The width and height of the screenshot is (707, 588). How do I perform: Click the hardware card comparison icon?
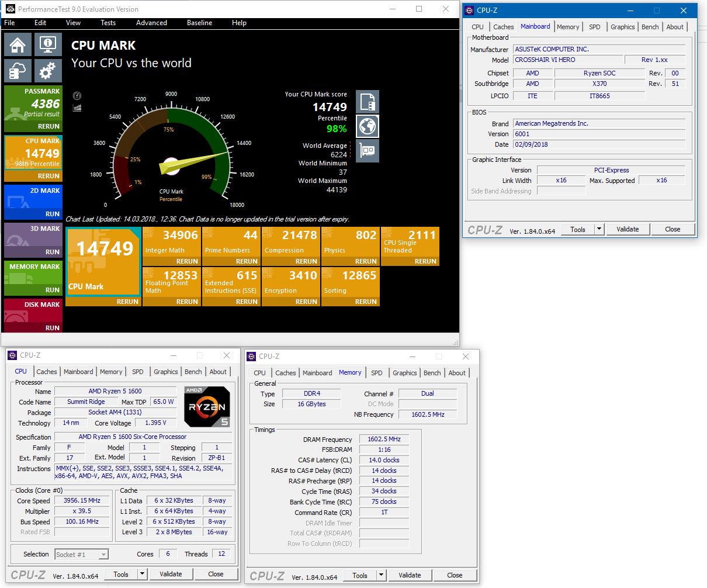[x=368, y=151]
